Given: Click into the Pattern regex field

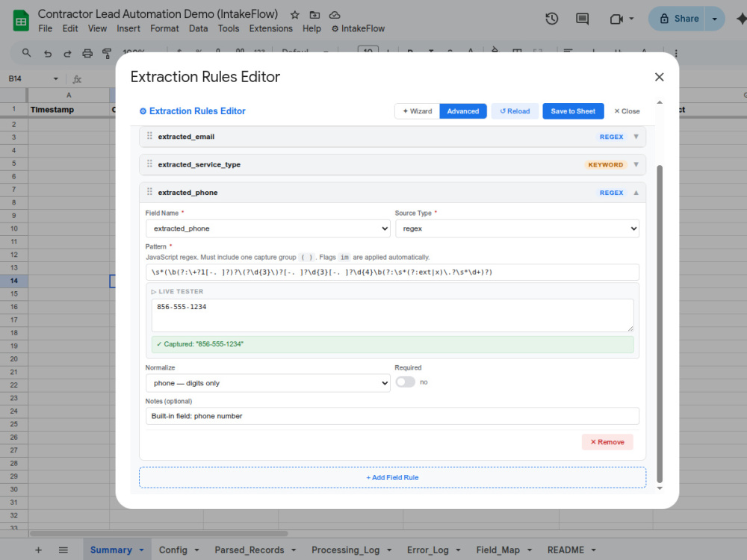Looking at the screenshot, I should tap(393, 273).
